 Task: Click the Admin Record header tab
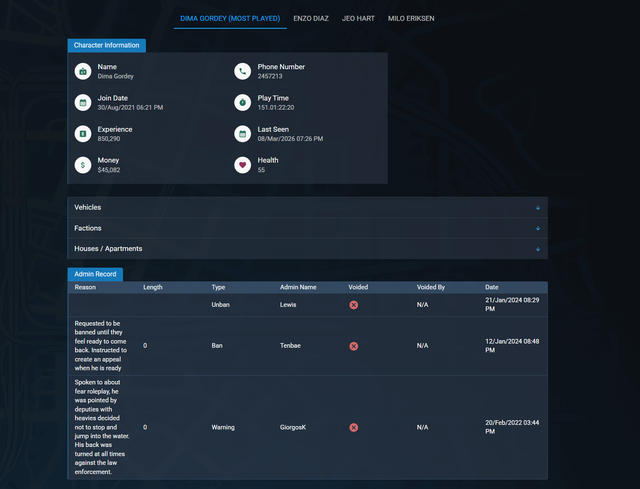[x=95, y=274]
